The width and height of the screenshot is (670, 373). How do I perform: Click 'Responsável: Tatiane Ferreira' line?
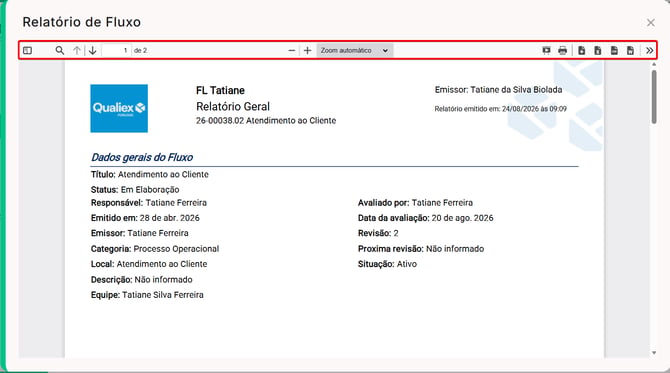click(x=149, y=203)
